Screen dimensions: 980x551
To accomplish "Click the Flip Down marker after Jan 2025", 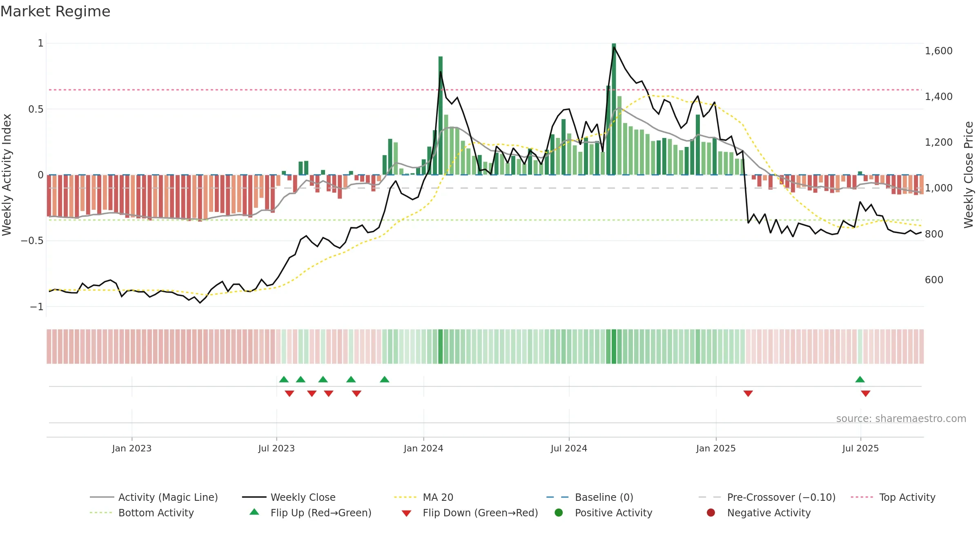I will pos(748,393).
